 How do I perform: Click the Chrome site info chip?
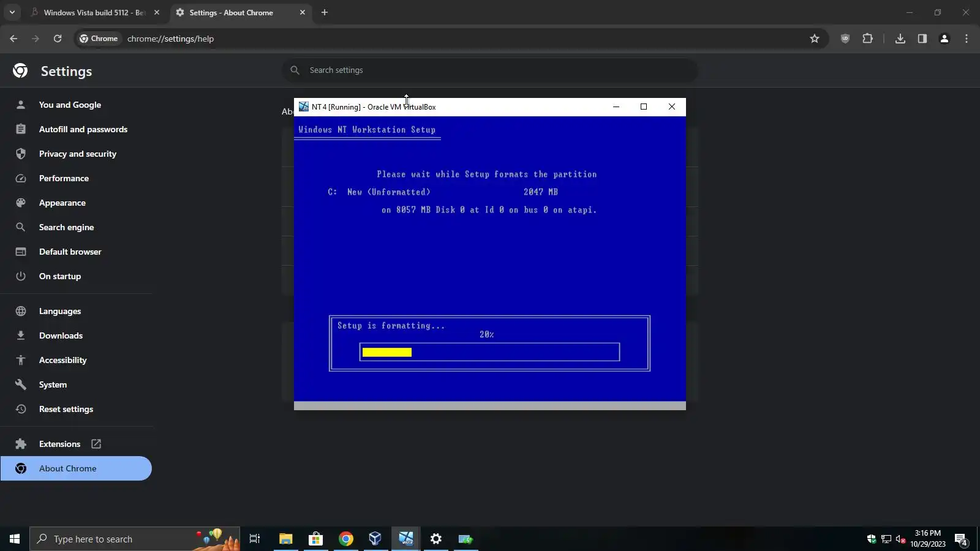click(x=99, y=39)
